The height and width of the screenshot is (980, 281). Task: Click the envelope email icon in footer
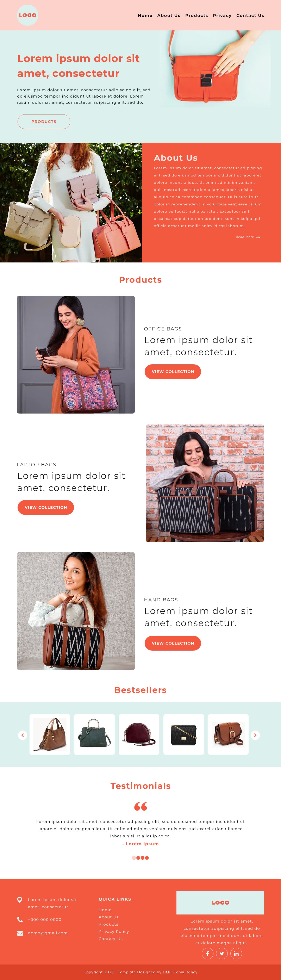[x=20, y=933]
